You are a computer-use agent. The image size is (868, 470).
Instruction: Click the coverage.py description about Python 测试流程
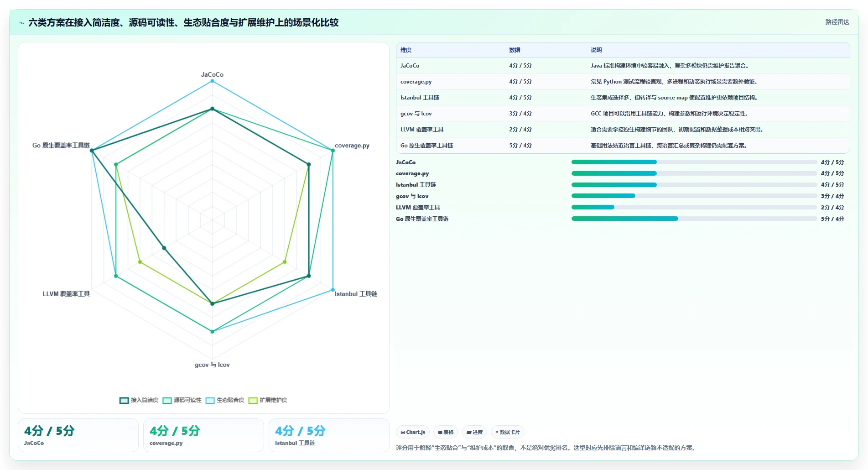point(675,82)
